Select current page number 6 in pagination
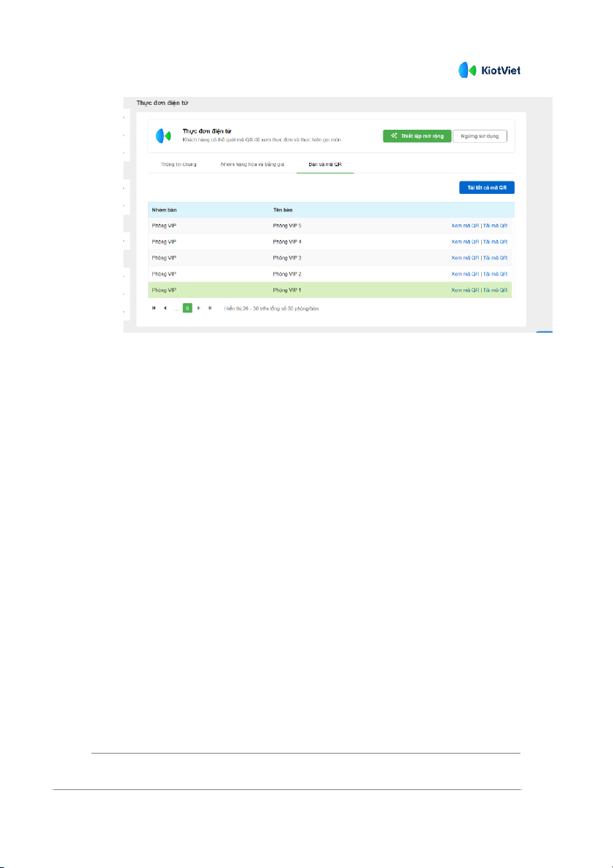This screenshot has width=613, height=868. click(x=187, y=308)
